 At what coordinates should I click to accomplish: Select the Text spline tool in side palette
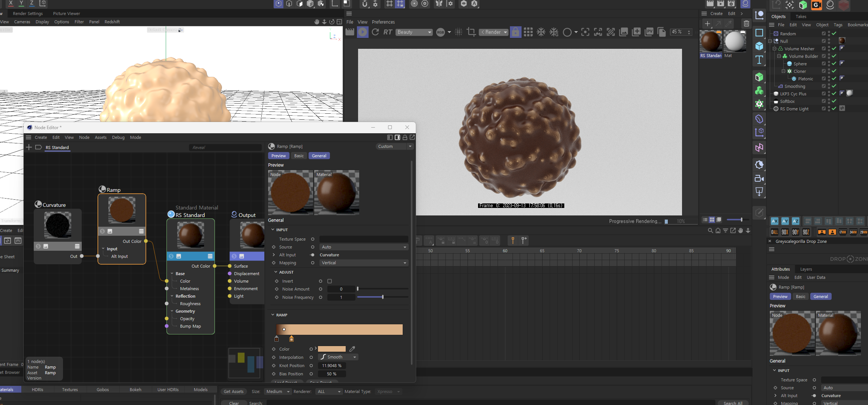point(759,60)
